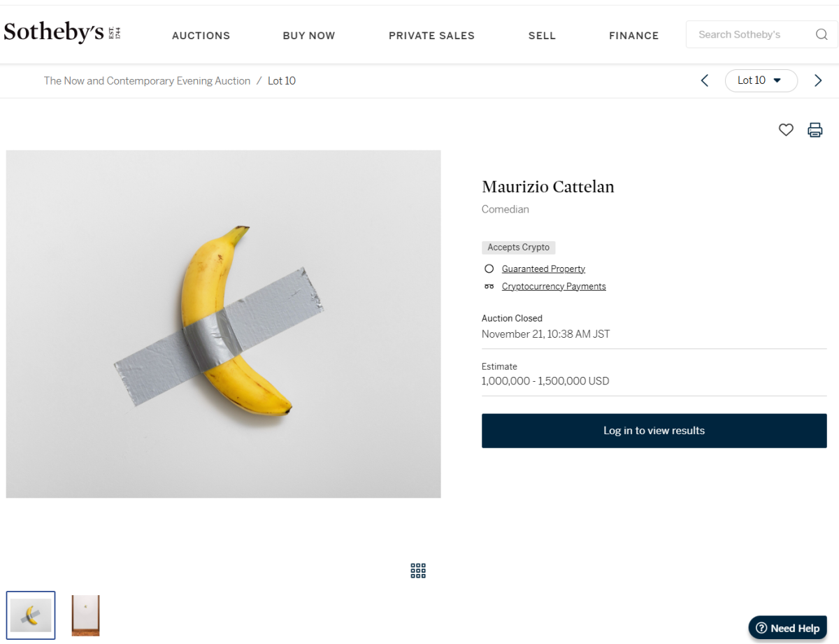Open the AUCTIONS menu
The width and height of the screenshot is (839, 644).
coord(201,35)
